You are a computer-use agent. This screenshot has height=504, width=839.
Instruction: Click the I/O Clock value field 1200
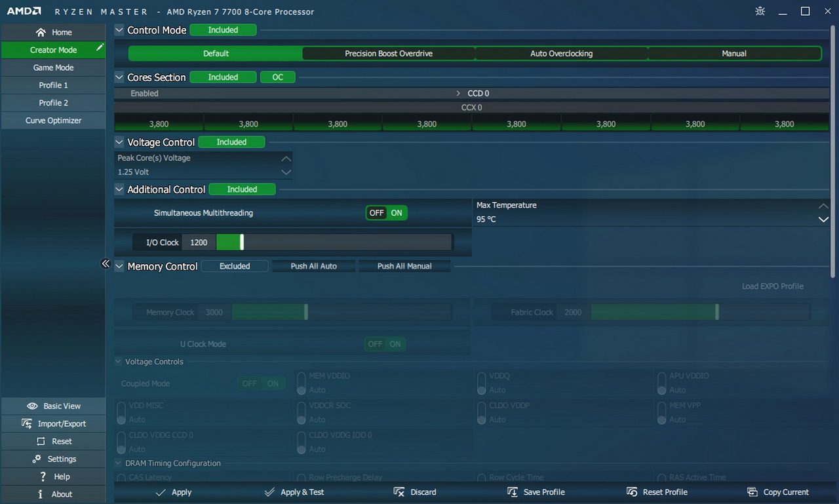click(199, 242)
